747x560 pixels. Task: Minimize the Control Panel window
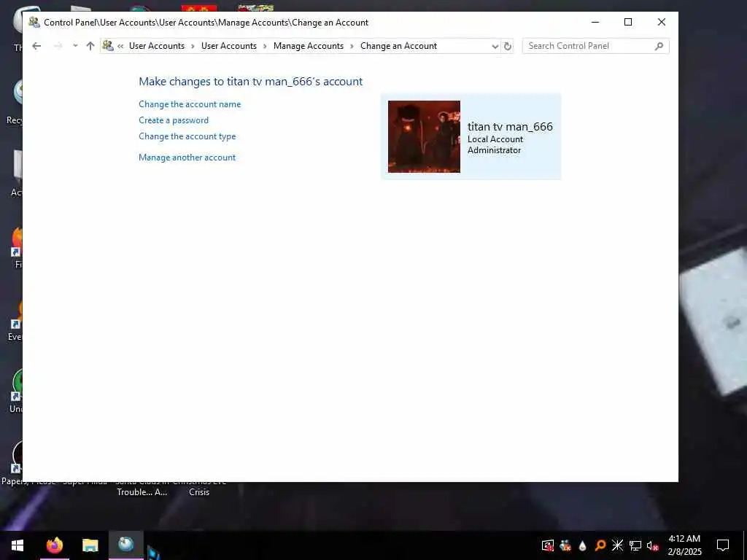tap(595, 22)
